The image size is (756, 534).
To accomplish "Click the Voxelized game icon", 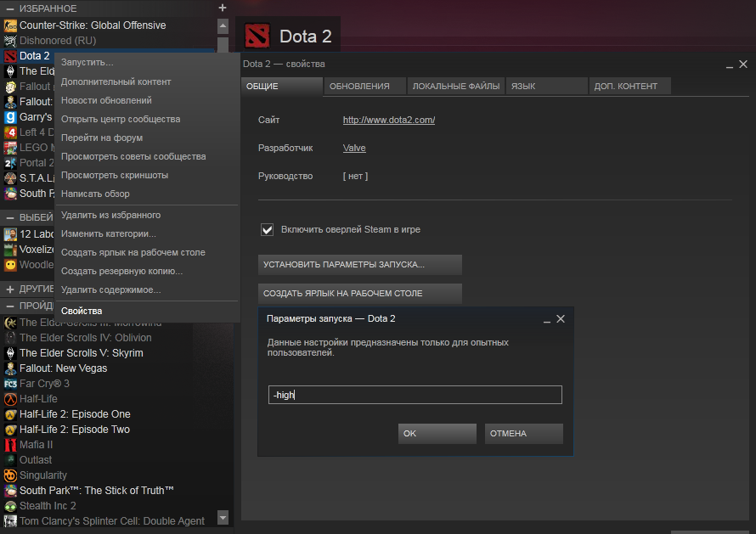I will 10,250.
